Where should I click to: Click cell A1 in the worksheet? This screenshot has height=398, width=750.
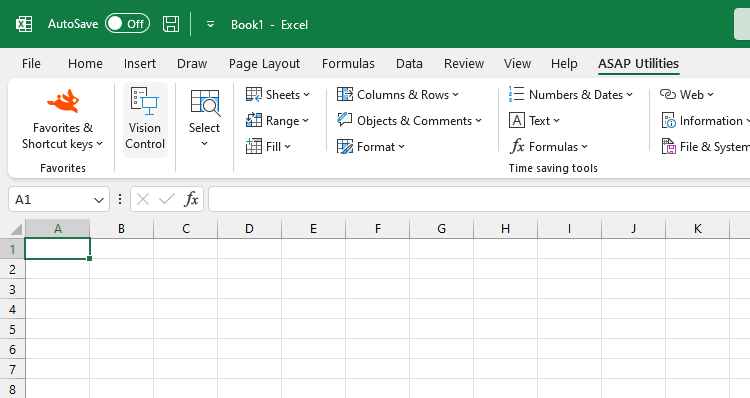(57, 249)
